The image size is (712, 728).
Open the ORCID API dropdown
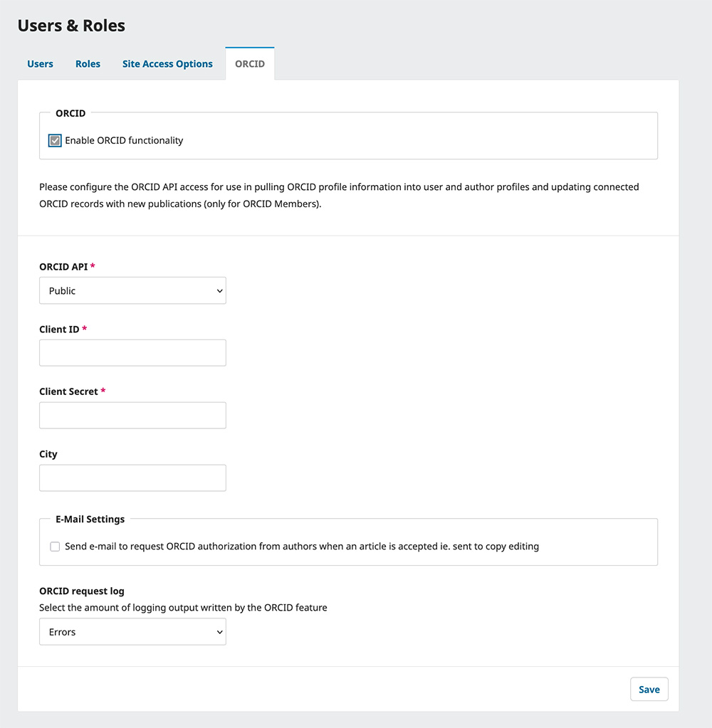click(133, 290)
